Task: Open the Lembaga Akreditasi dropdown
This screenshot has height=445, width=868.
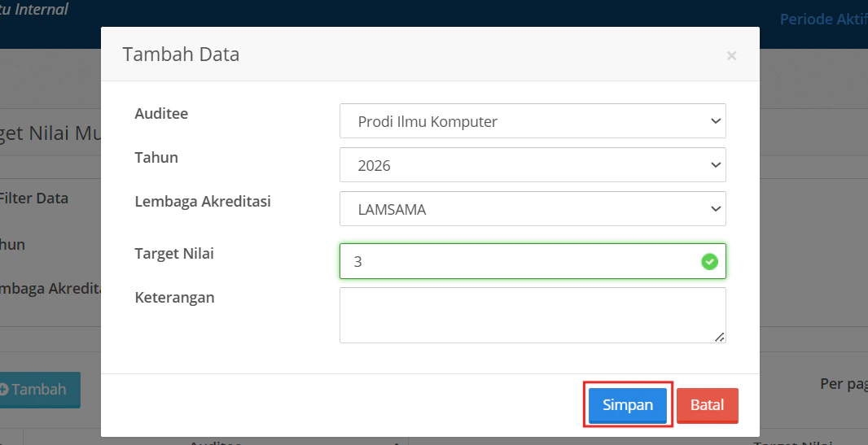Action: 533,208
